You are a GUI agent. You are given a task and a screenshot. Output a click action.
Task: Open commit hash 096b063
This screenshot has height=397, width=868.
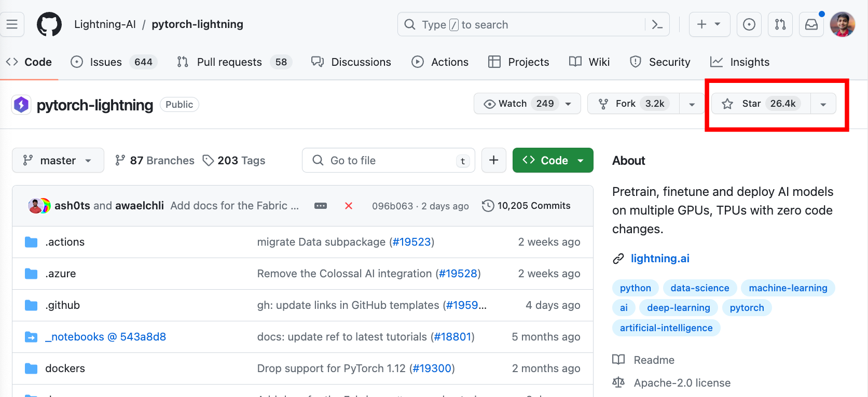click(x=393, y=206)
